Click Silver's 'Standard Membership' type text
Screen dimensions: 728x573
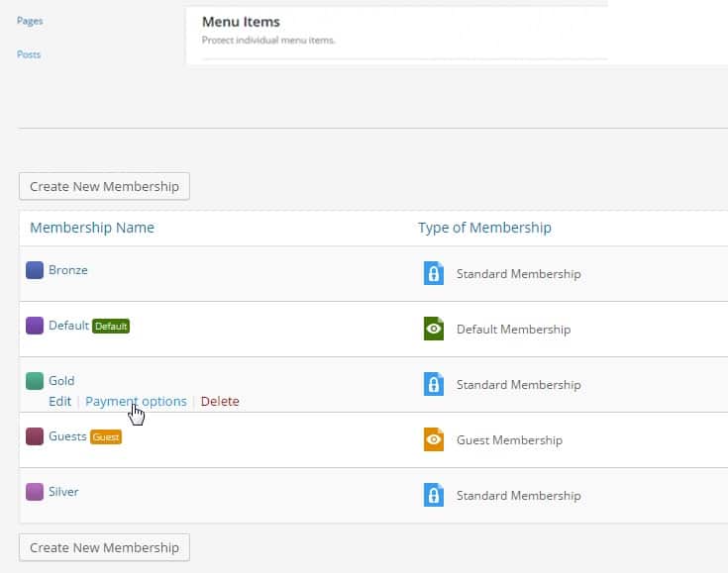point(519,496)
